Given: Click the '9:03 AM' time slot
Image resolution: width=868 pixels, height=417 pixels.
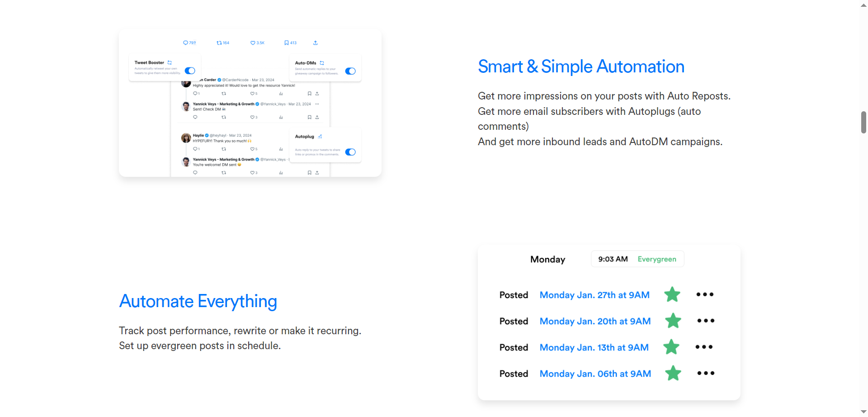Looking at the screenshot, I should 613,259.
